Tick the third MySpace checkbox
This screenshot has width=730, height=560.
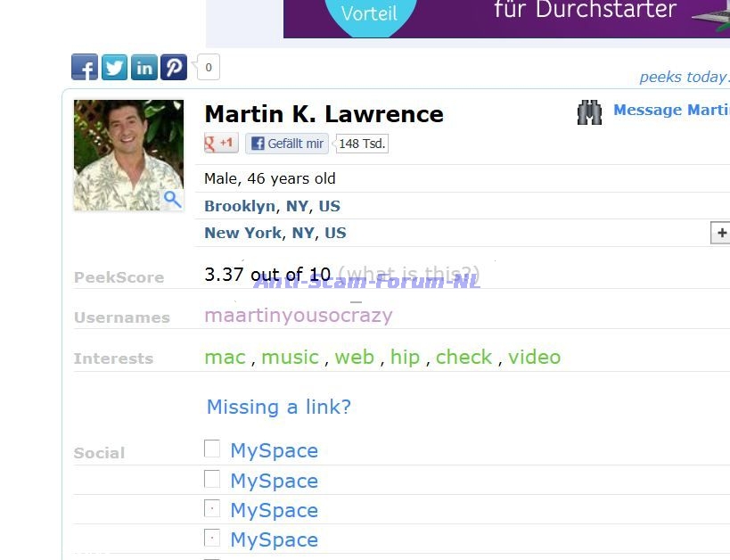pos(212,509)
